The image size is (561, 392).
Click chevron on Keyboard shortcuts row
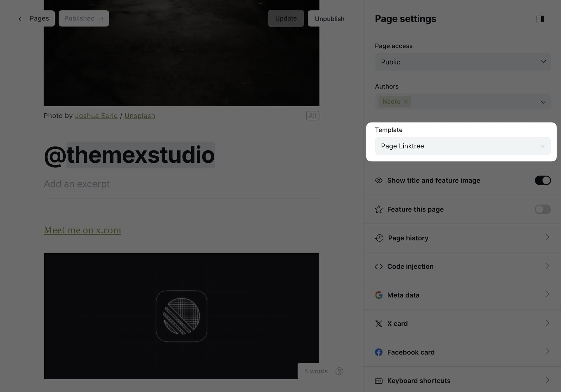[x=547, y=380]
